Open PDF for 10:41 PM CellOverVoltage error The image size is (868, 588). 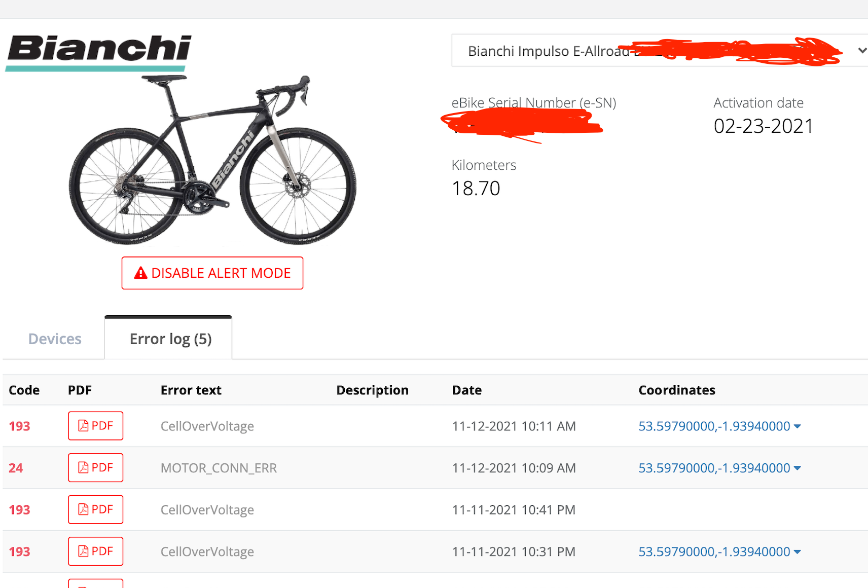click(x=95, y=509)
